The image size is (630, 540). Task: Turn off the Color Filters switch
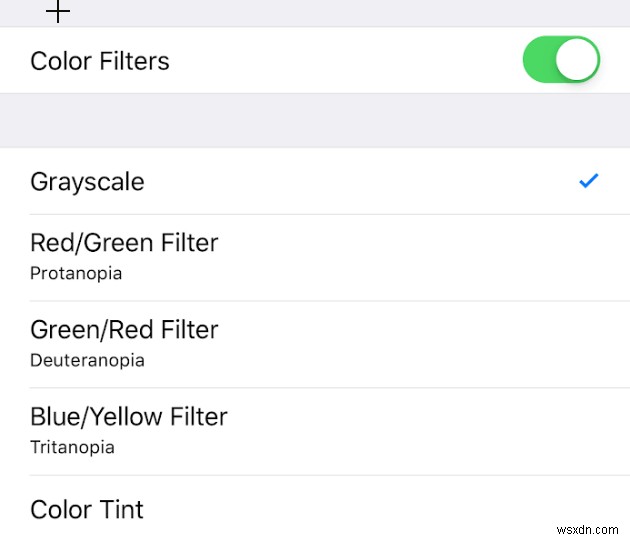[560, 60]
